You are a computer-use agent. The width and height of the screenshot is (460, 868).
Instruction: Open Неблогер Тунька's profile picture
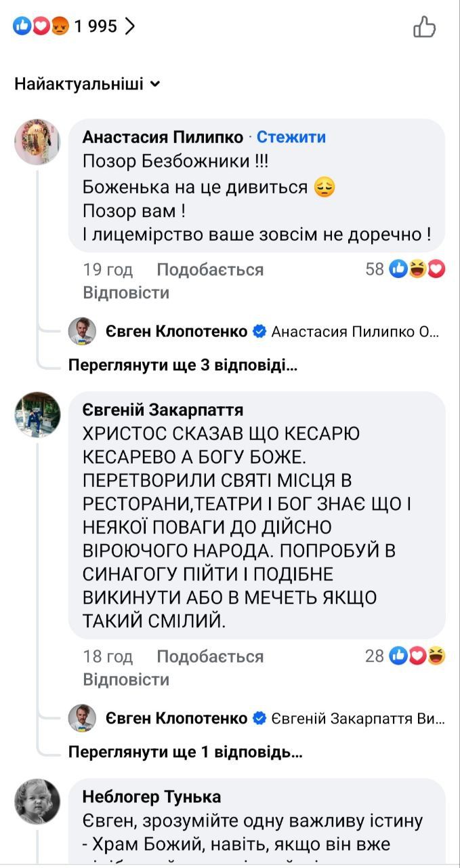tap(37, 801)
